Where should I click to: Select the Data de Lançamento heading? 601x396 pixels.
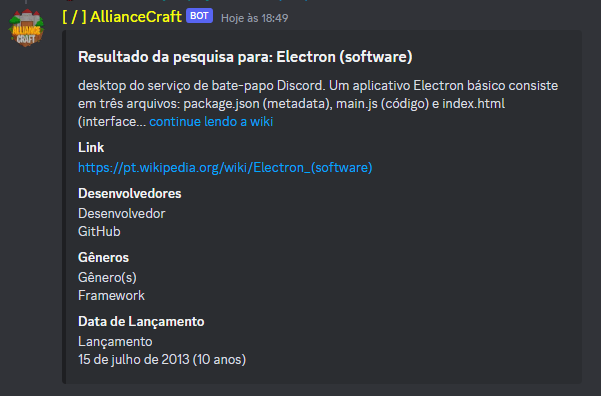141,322
